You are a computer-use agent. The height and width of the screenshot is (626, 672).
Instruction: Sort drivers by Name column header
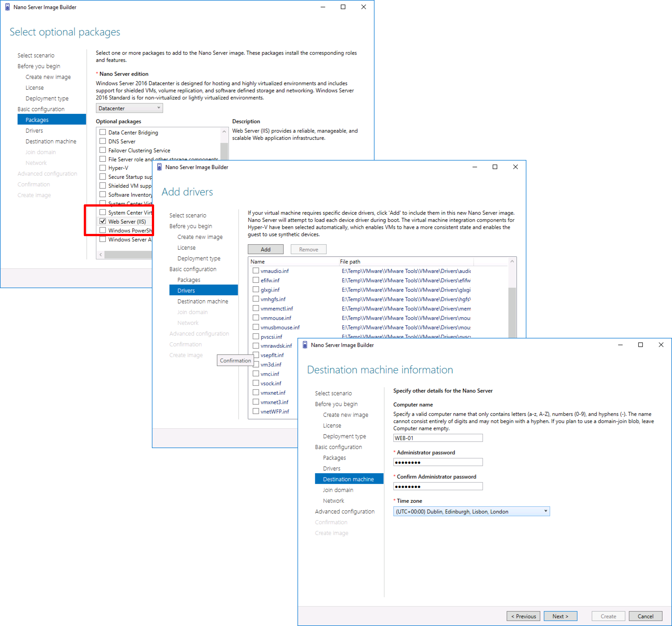coord(293,261)
